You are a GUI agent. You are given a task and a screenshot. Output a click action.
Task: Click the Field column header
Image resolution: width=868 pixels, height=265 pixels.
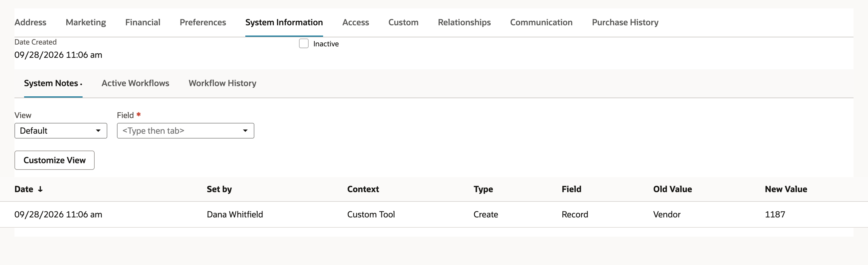(571, 189)
